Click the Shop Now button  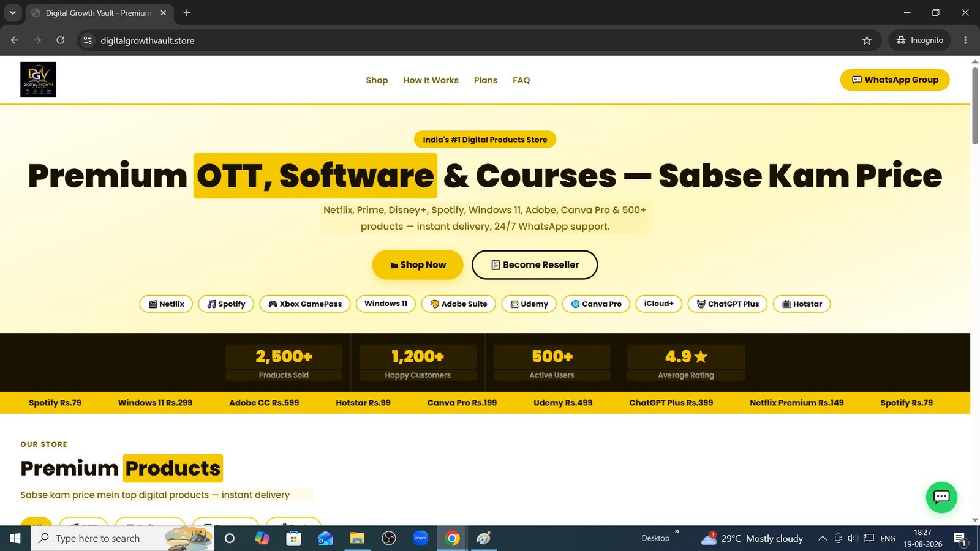(x=418, y=264)
